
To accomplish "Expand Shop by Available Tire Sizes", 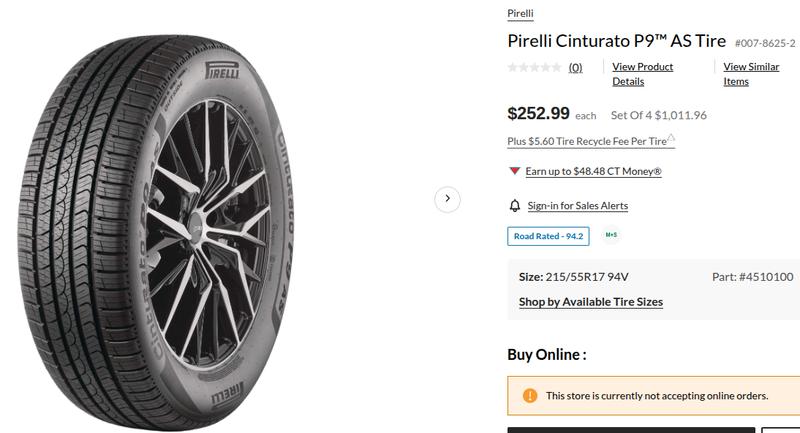I will click(x=590, y=302).
